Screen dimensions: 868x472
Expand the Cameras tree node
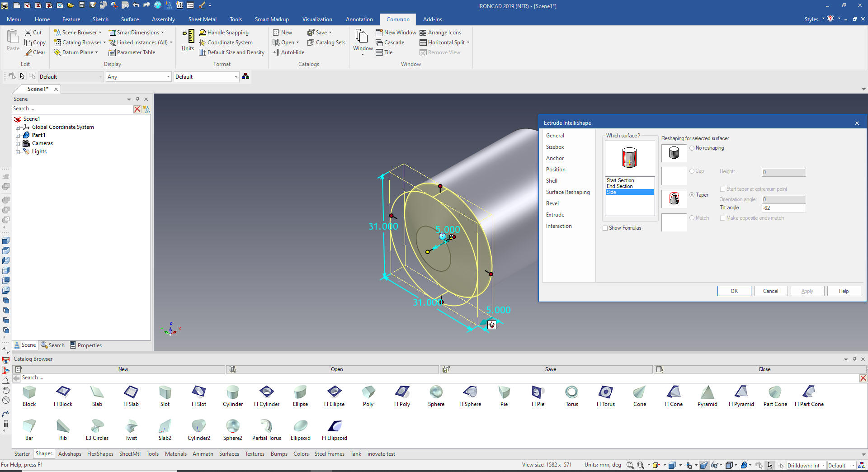(18, 143)
